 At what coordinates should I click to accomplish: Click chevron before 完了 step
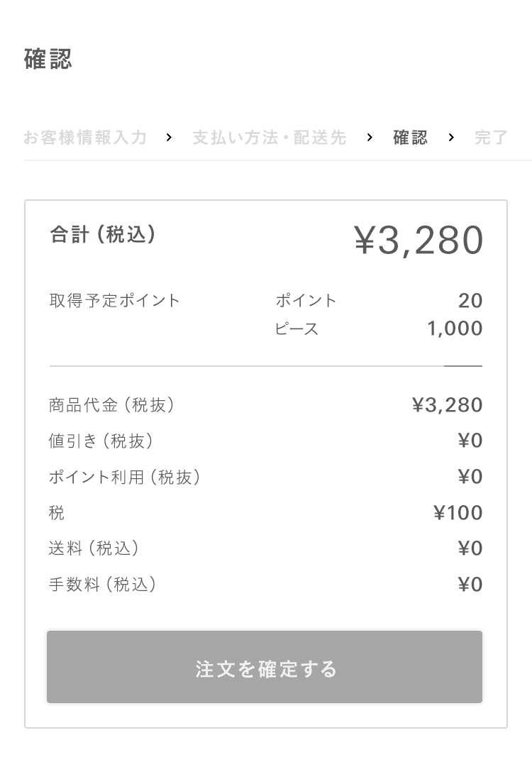[452, 138]
